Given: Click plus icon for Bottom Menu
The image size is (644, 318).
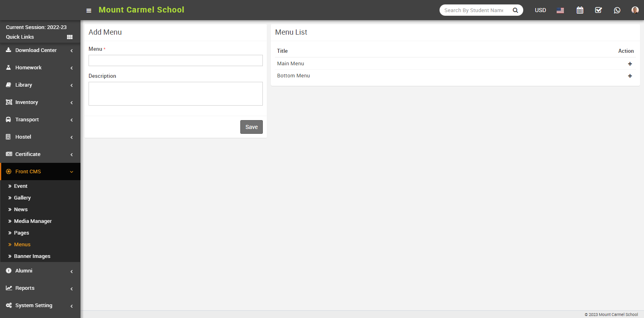Looking at the screenshot, I should pos(630,76).
